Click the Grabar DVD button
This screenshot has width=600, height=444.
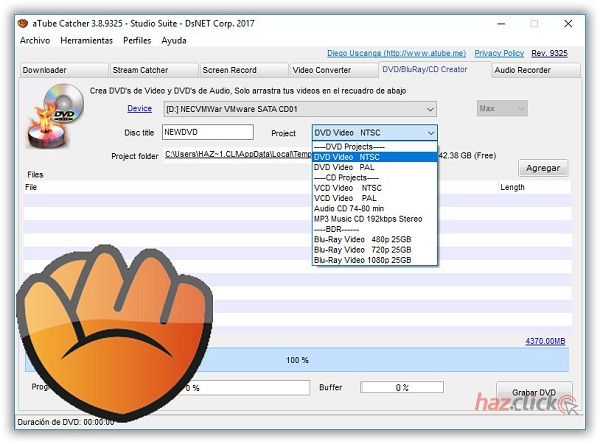534,393
